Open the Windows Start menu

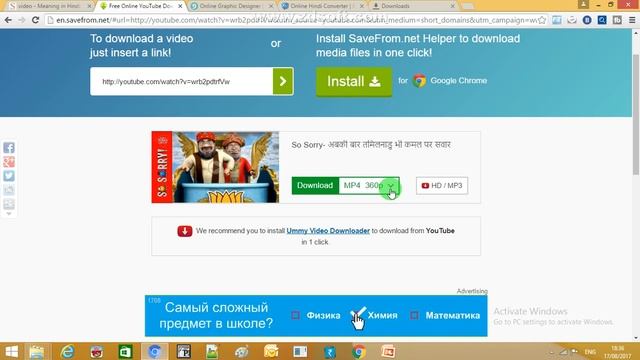11,351
